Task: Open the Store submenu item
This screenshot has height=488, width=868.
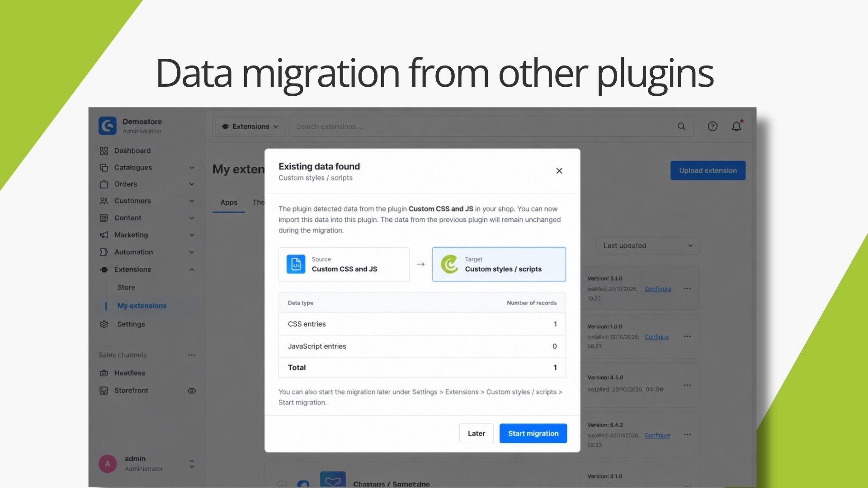Action: pyautogui.click(x=126, y=287)
